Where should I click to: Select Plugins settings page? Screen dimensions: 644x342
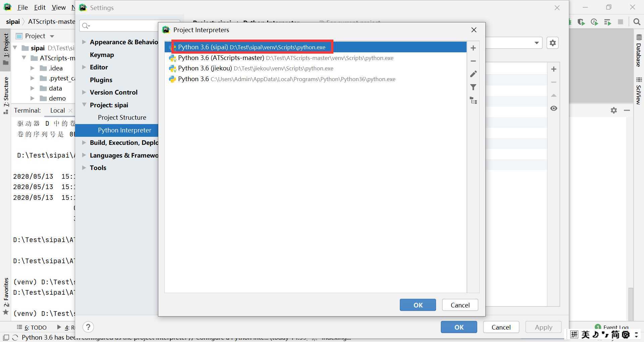pos(101,80)
